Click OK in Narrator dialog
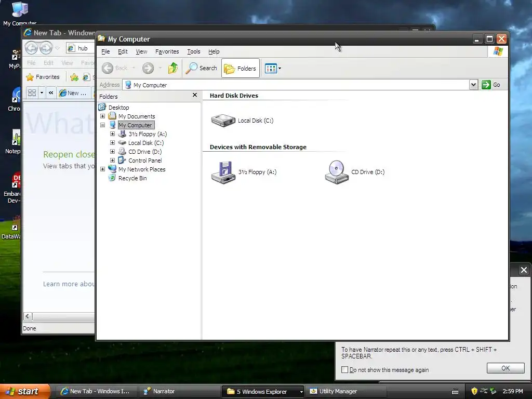Image resolution: width=532 pixels, height=399 pixels. [506, 368]
